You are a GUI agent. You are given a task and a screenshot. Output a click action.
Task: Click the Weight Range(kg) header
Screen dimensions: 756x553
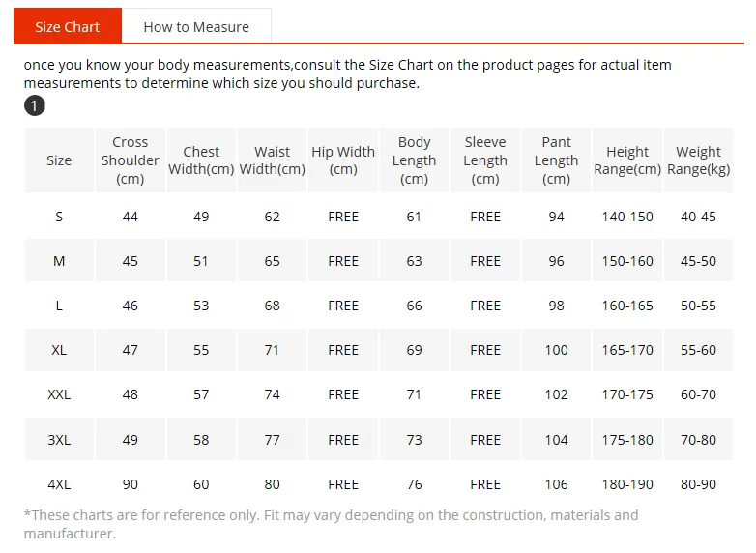[698, 160]
